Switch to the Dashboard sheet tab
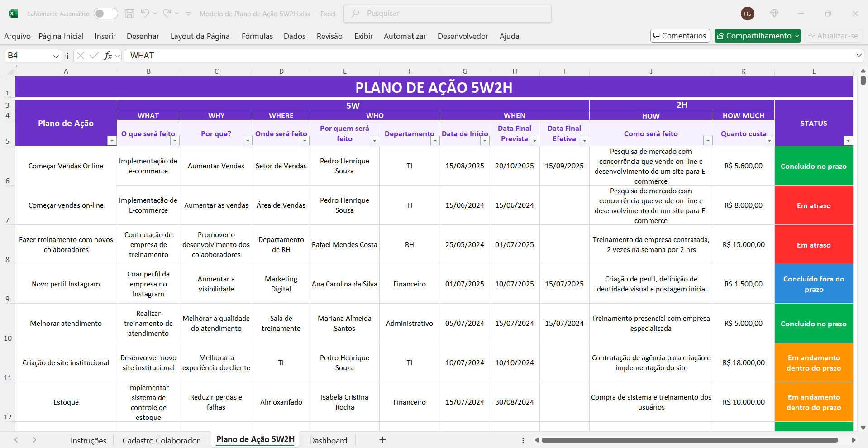Viewport: 868px width, 448px height. (328, 440)
